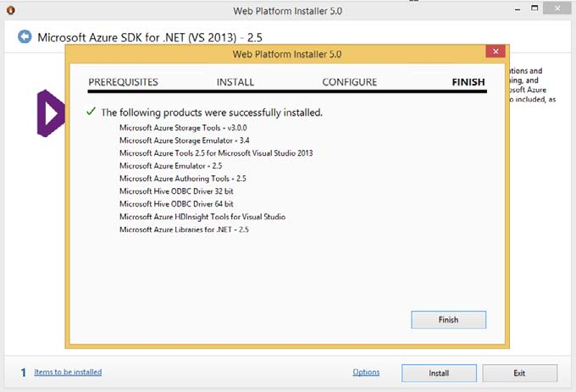This screenshot has width=576, height=392.
Task: Select the INSTALL step tab
Action: click(235, 82)
